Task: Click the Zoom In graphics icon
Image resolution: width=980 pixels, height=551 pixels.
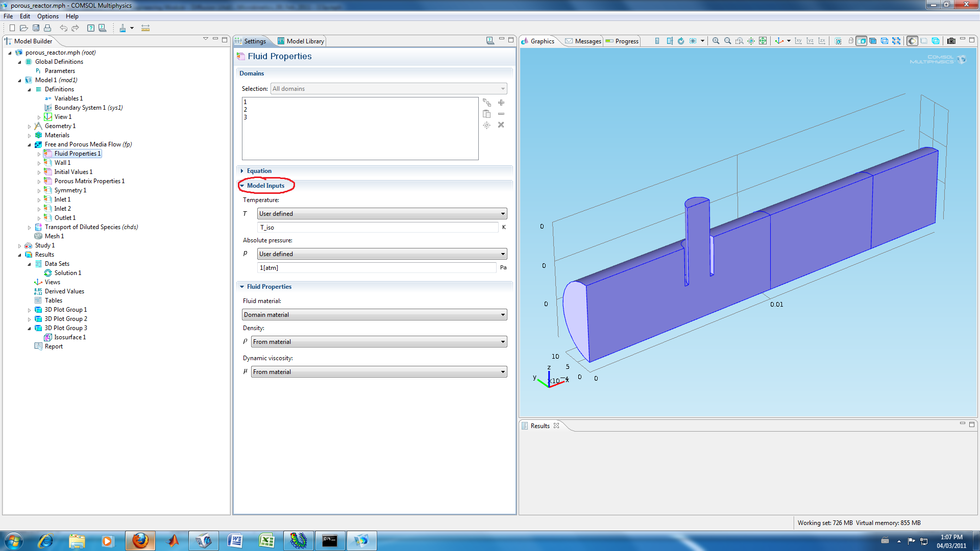Action: [x=716, y=41]
